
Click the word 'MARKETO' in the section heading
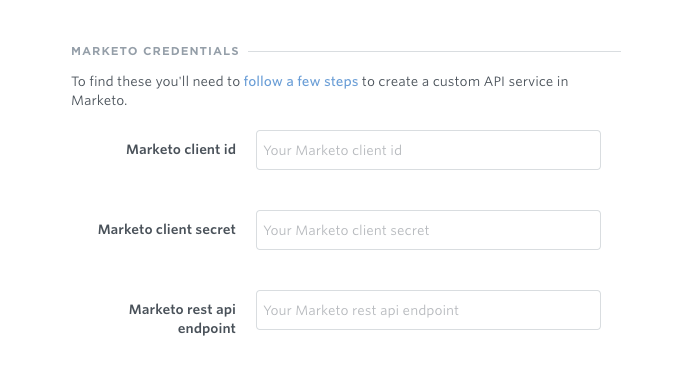pos(105,51)
